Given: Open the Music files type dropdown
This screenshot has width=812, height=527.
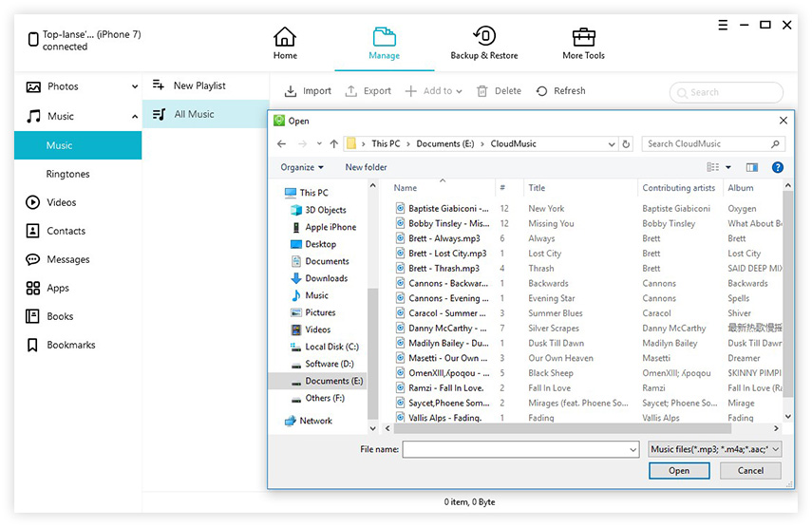Looking at the screenshot, I should 714,449.
